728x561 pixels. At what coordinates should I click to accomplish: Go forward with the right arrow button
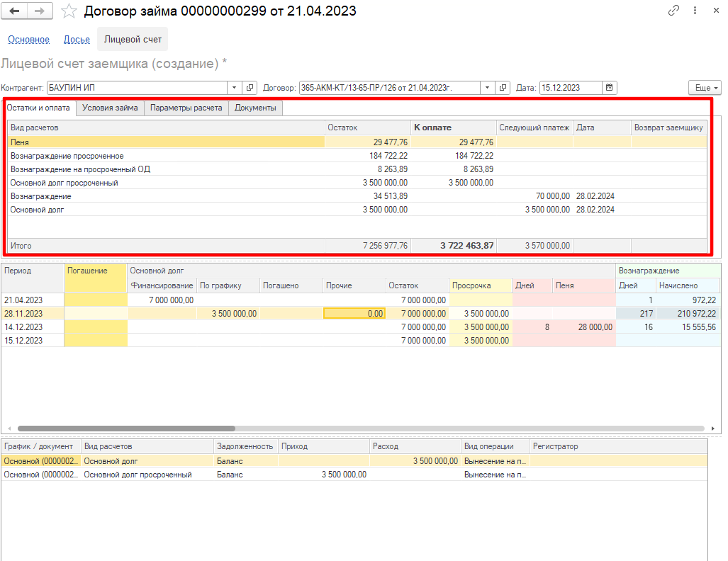coord(40,11)
